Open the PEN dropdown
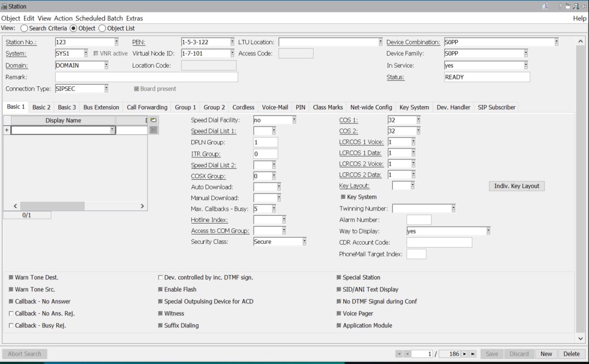Screen dimensions: 589x364 [232, 42]
